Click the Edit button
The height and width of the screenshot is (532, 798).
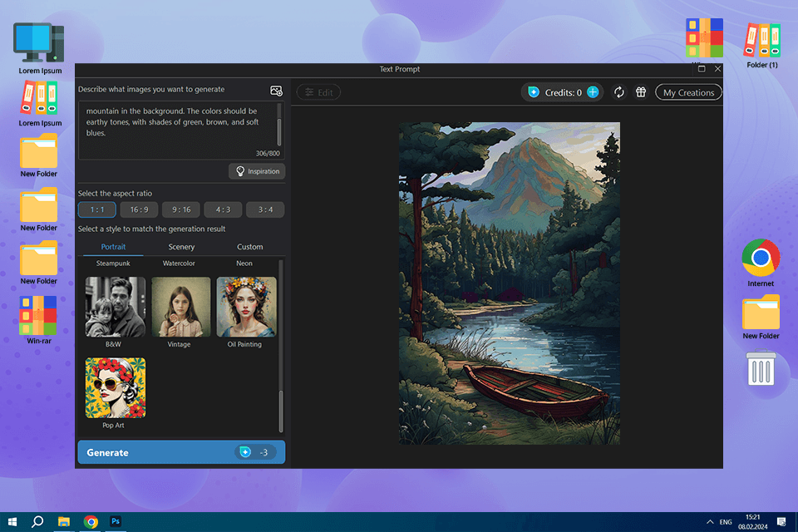coord(318,92)
